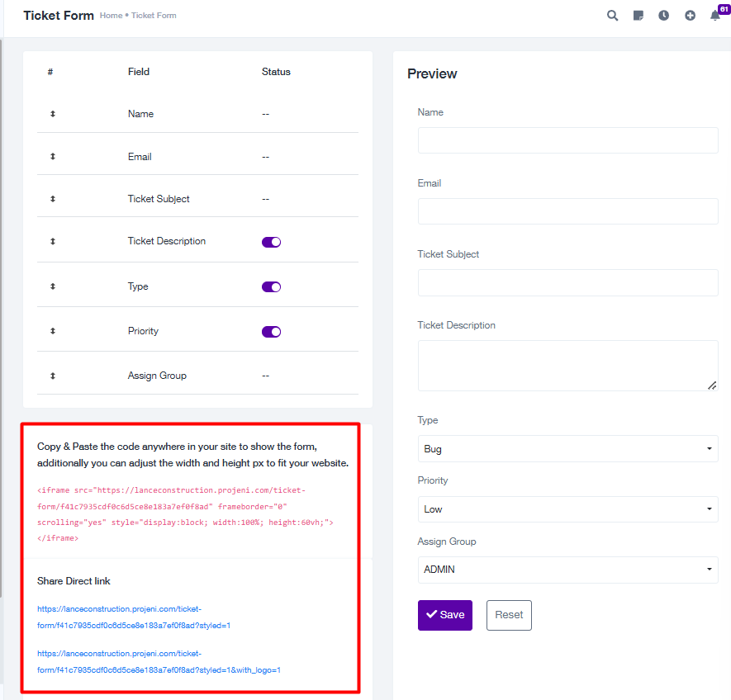Viewport: 731px width, 700px height.
Task: Click the Ticket Form page title
Action: pyautogui.click(x=59, y=16)
